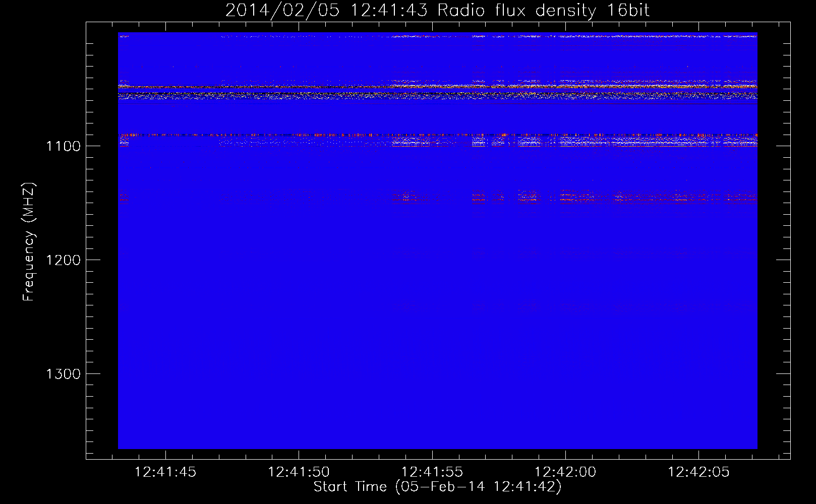Click the "12:41:50" time tick label
The image size is (816, 504).
point(299,472)
